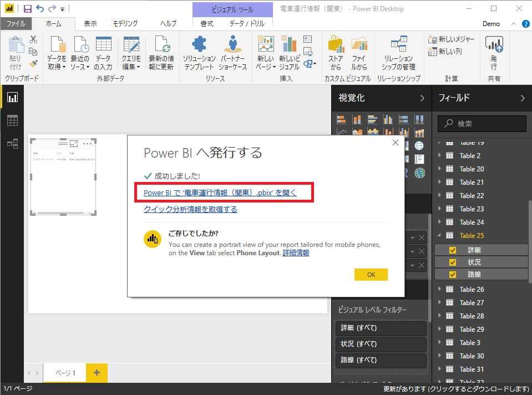Add a new page with plus button
The height and width of the screenshot is (395, 532).
click(97, 373)
